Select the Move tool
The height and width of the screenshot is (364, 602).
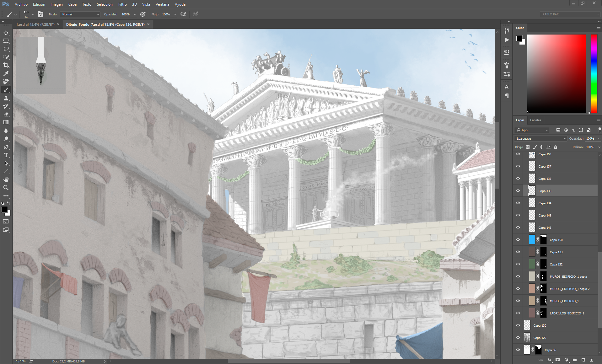6,33
